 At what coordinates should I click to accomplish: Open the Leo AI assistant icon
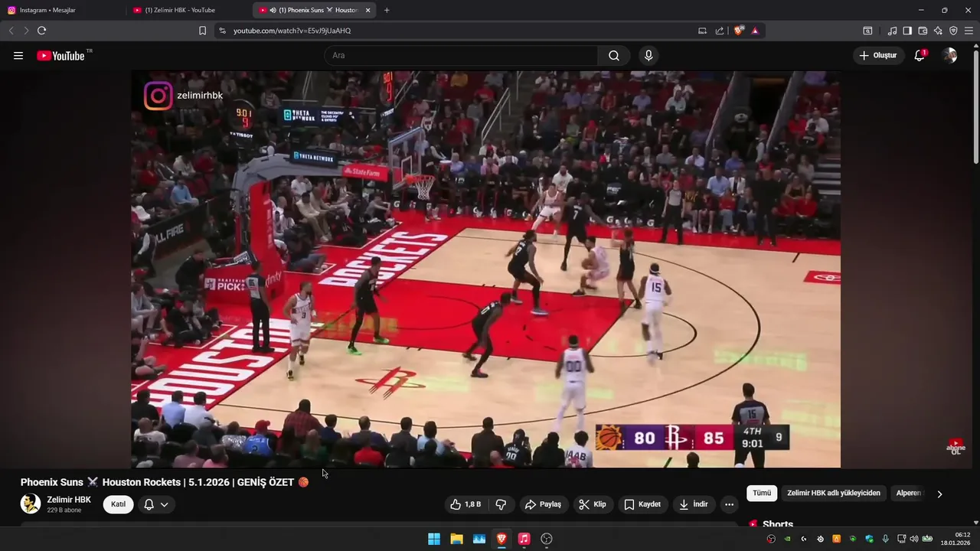(938, 31)
